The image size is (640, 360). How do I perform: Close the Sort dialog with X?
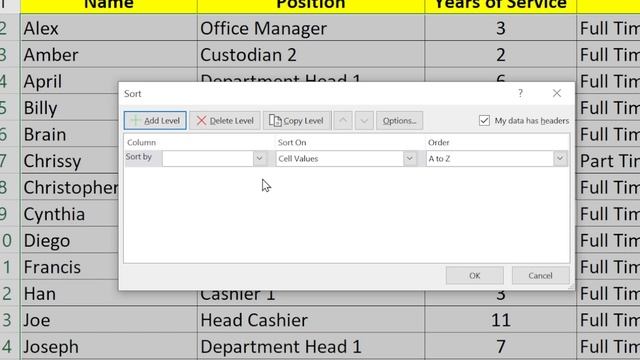click(x=557, y=93)
